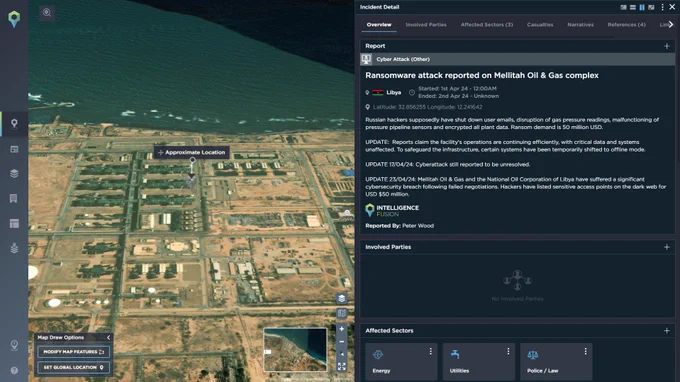Select the map pin sidebar icon
Image resolution: width=680 pixels, height=382 pixels.
point(14,124)
